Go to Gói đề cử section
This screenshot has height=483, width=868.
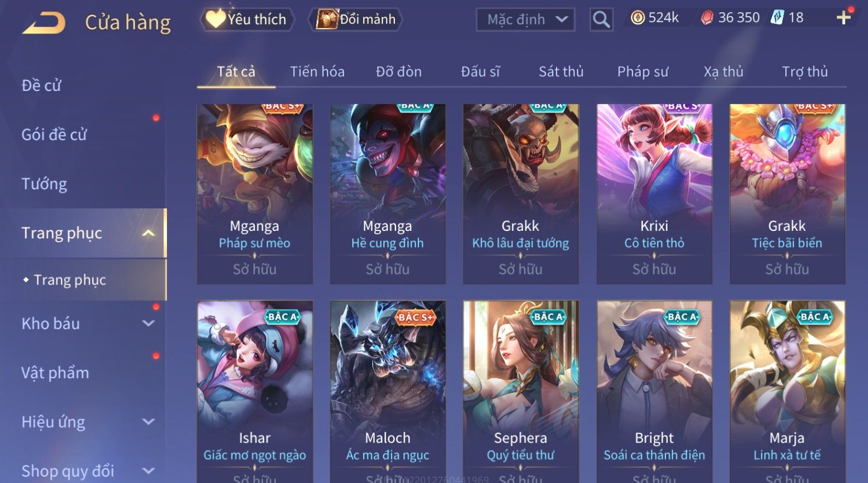[54, 135]
